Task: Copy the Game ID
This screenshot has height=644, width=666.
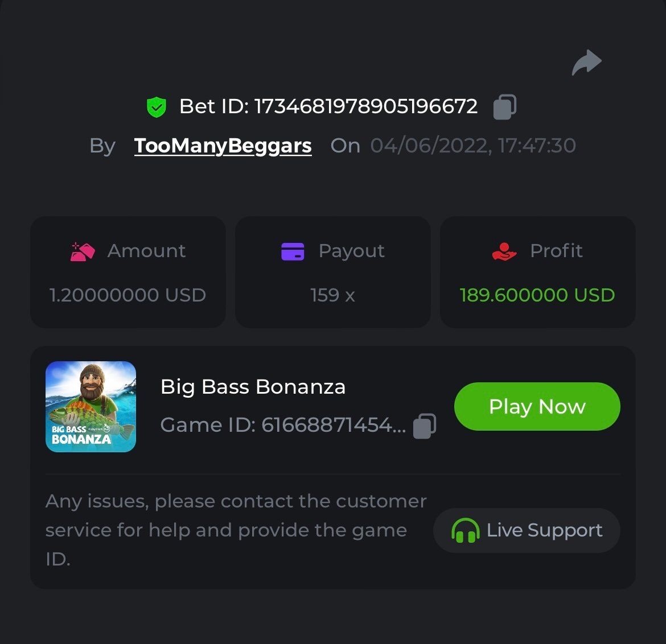Action: pos(425,426)
